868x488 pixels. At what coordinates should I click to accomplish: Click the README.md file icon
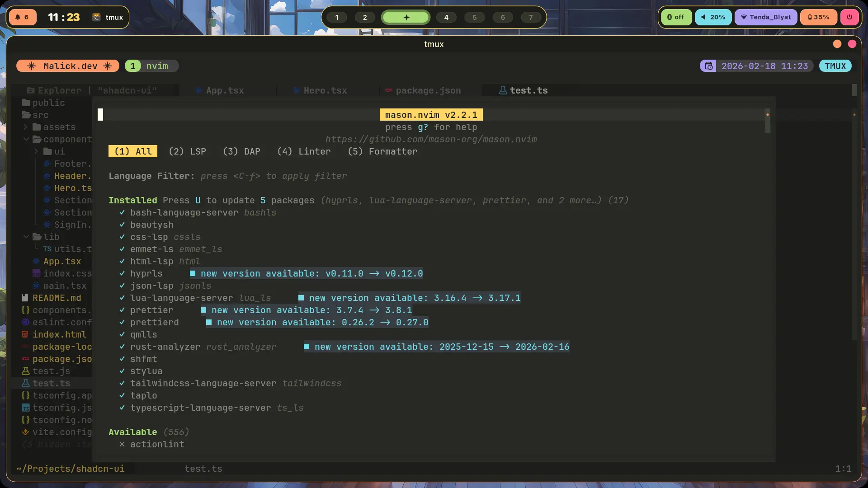click(25, 298)
